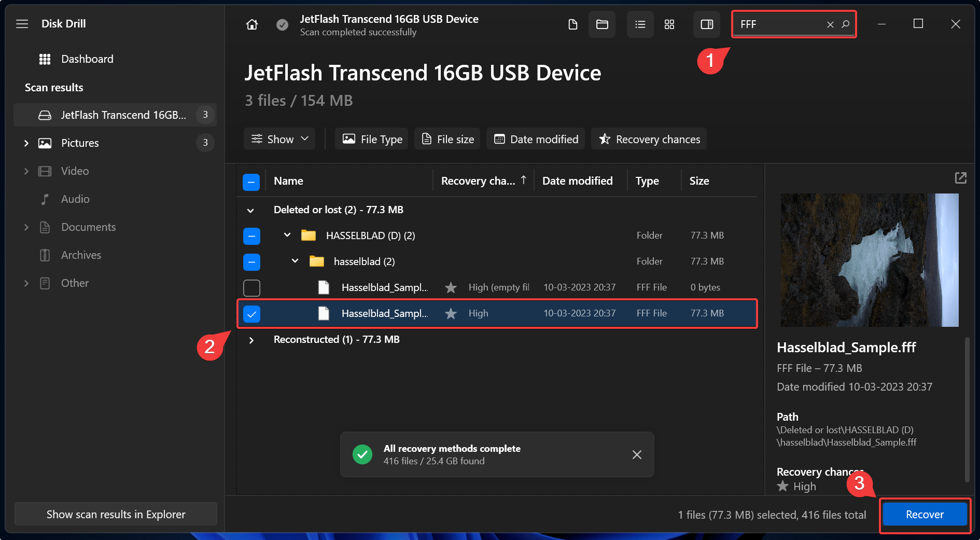Expand Video category in sidebar
This screenshot has width=980, height=540.
click(x=26, y=171)
